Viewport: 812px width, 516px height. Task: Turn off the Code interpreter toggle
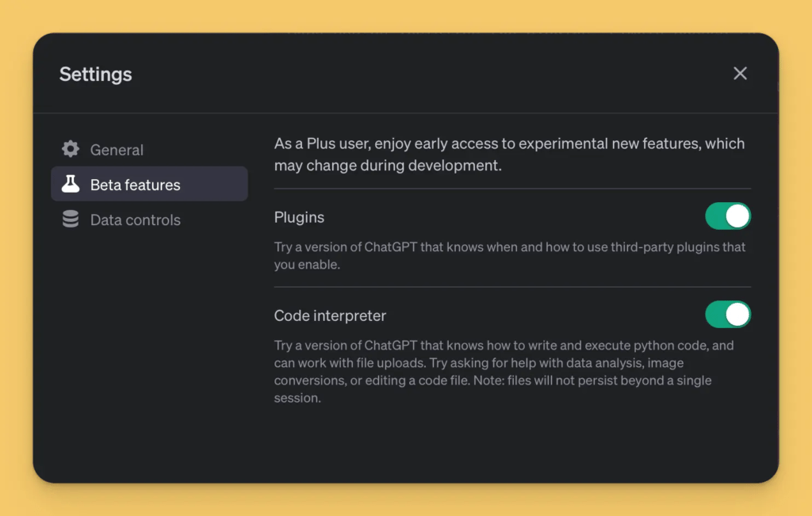point(728,315)
